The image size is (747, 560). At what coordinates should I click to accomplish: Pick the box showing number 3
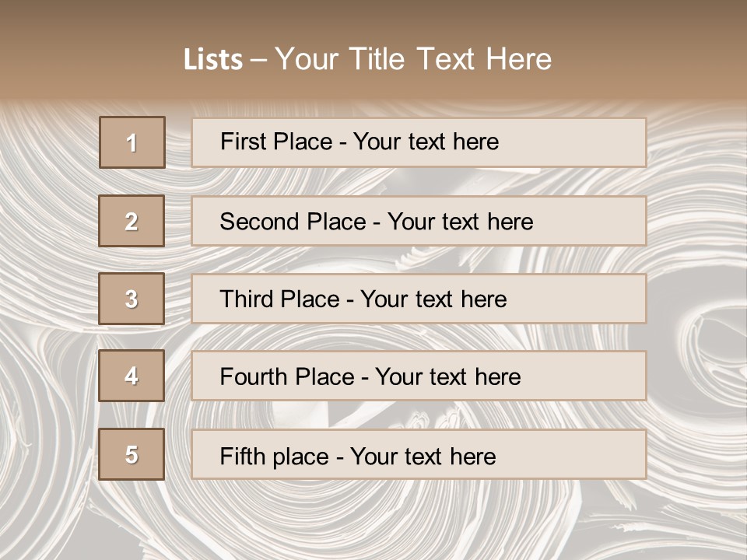[x=132, y=299]
